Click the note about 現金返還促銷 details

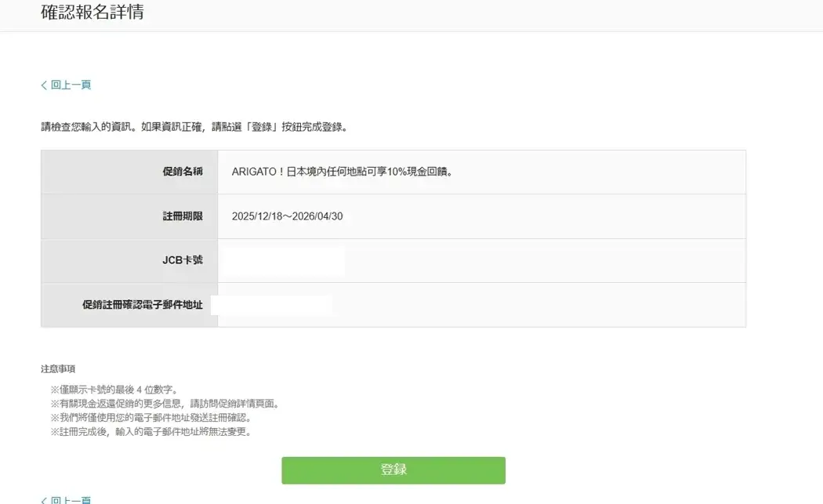click(x=165, y=404)
